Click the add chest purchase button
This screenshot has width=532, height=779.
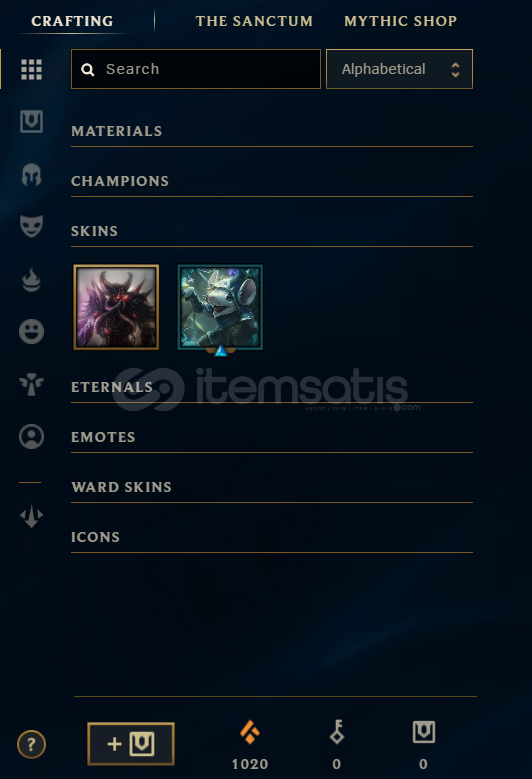click(x=131, y=744)
